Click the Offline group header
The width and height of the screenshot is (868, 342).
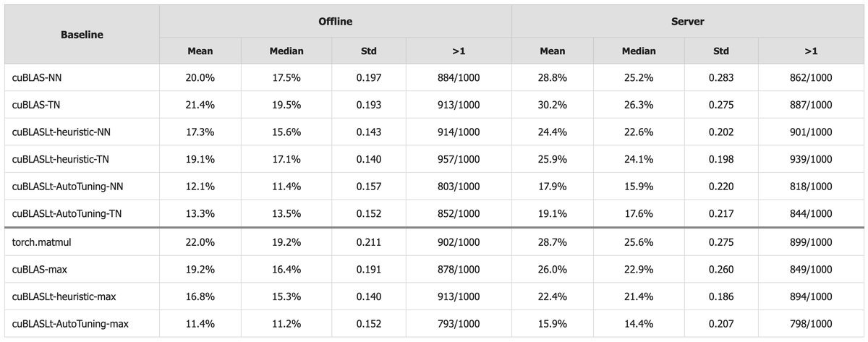click(x=336, y=22)
